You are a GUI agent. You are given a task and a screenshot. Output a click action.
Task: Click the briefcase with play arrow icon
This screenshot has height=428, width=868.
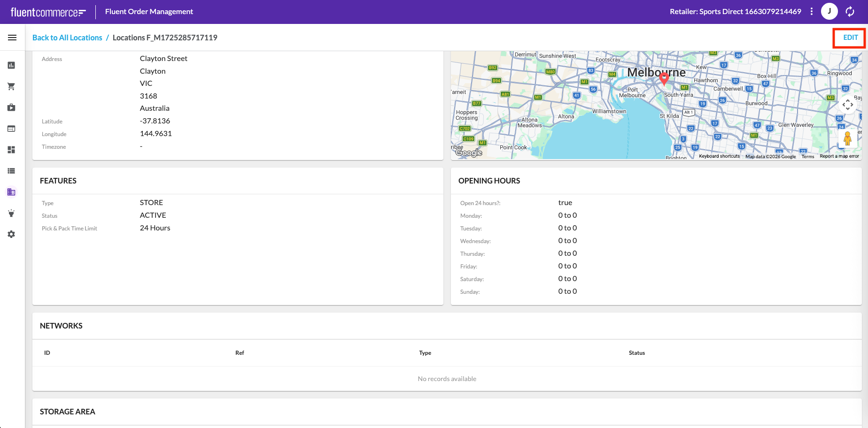pyautogui.click(x=11, y=107)
